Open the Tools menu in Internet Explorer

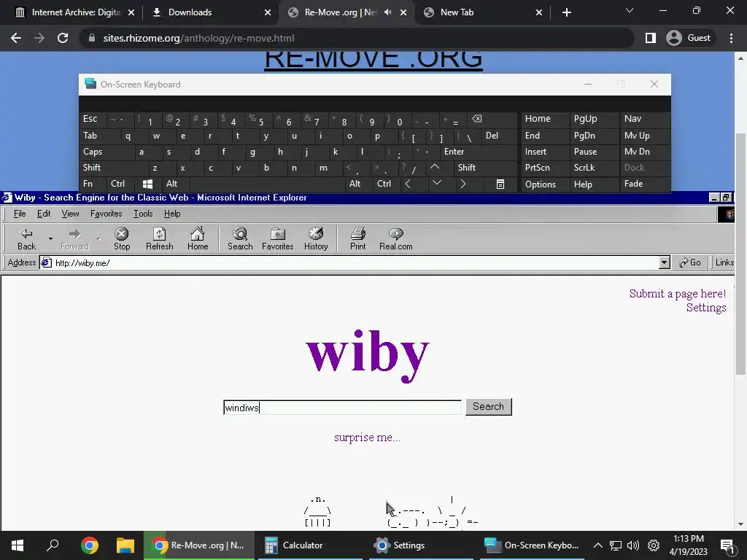point(143,214)
